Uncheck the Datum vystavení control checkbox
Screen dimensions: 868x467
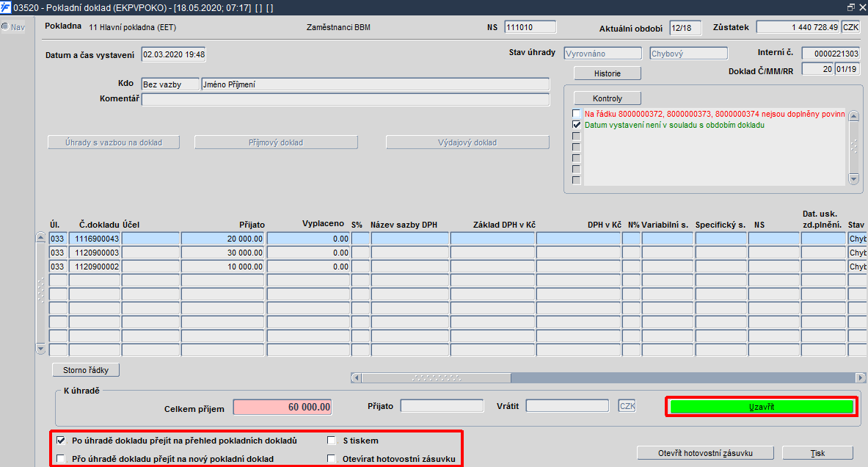coord(576,125)
